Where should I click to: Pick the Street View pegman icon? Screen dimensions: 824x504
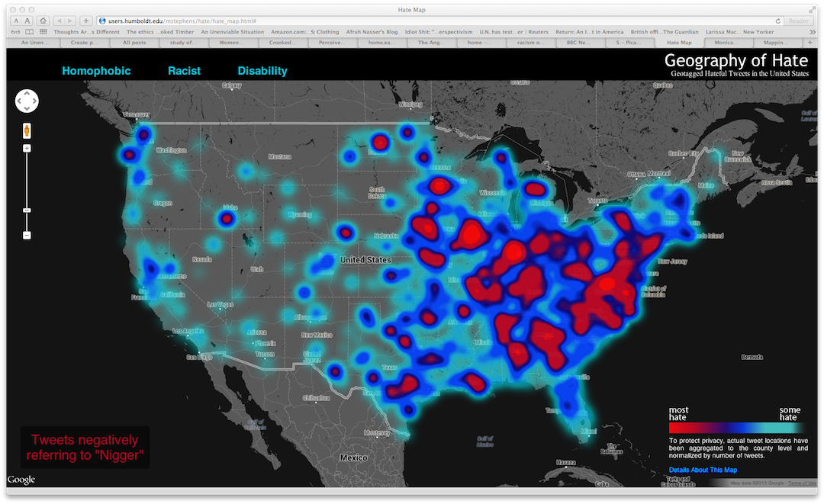(x=27, y=130)
